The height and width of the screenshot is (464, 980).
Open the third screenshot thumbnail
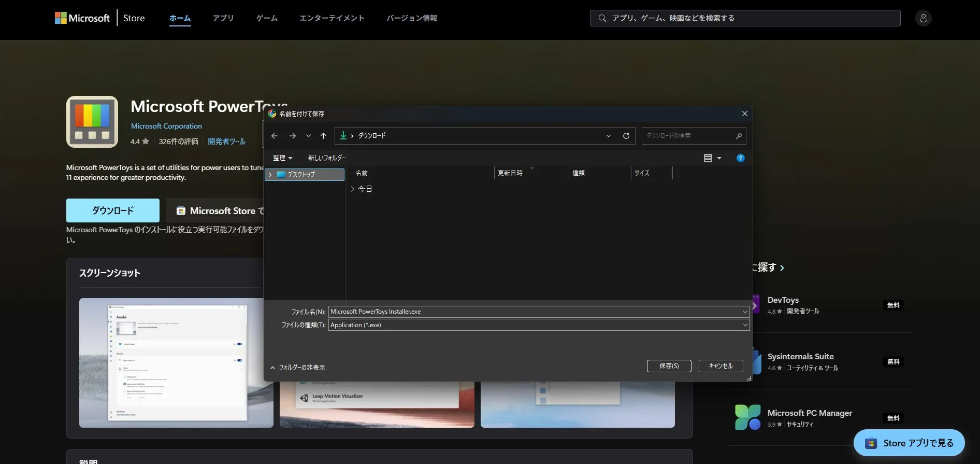(x=578, y=404)
